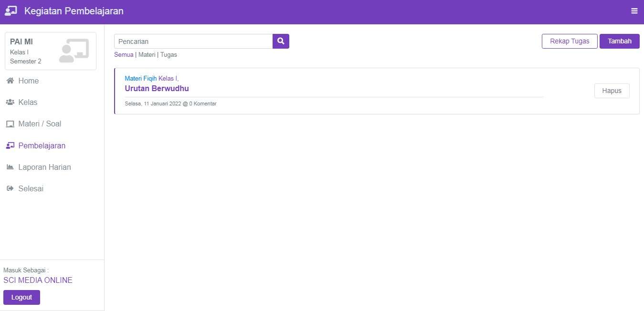Click the magnifier search button
This screenshot has width=644, height=311.
(281, 41)
